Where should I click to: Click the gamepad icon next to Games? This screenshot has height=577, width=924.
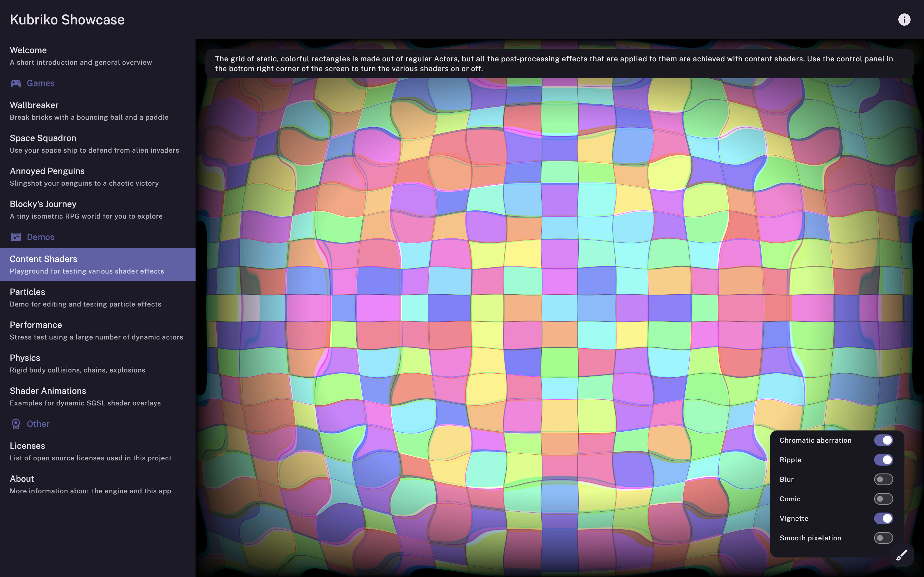point(16,83)
